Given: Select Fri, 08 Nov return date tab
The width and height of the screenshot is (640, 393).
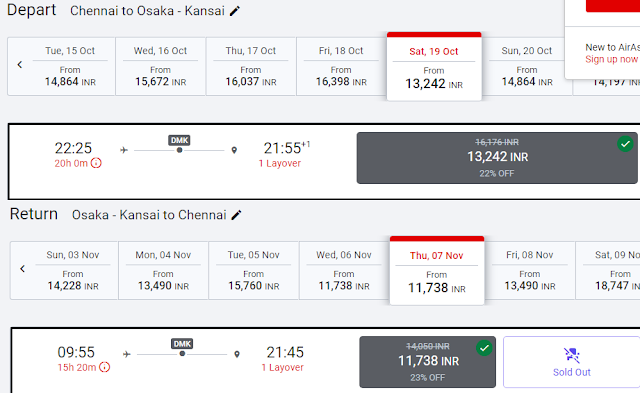Looking at the screenshot, I should pos(530,271).
